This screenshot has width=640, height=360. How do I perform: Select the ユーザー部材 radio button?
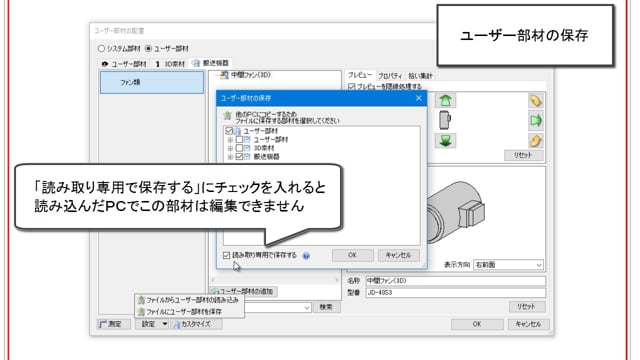tap(149, 49)
